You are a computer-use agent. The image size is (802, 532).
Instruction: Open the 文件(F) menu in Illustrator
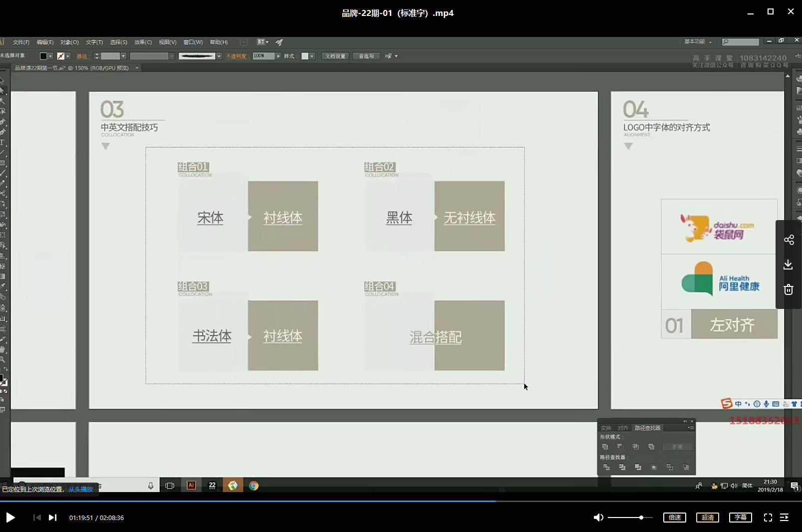tap(21, 42)
